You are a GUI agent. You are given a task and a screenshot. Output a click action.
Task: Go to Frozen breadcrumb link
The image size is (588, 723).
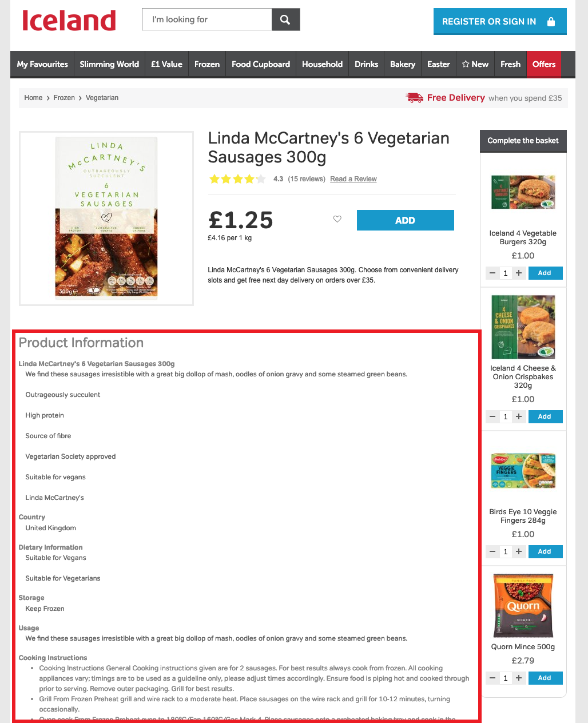[64, 98]
